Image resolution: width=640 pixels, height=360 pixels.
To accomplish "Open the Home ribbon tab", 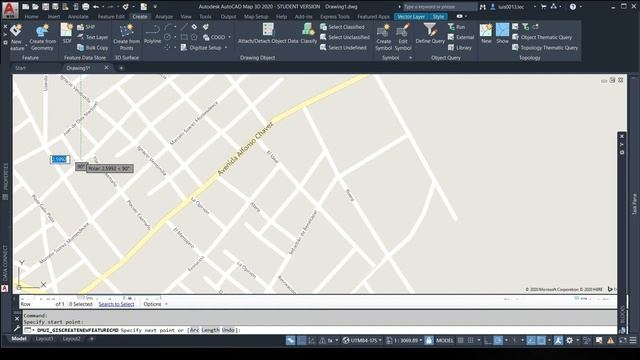I will 31,17.
